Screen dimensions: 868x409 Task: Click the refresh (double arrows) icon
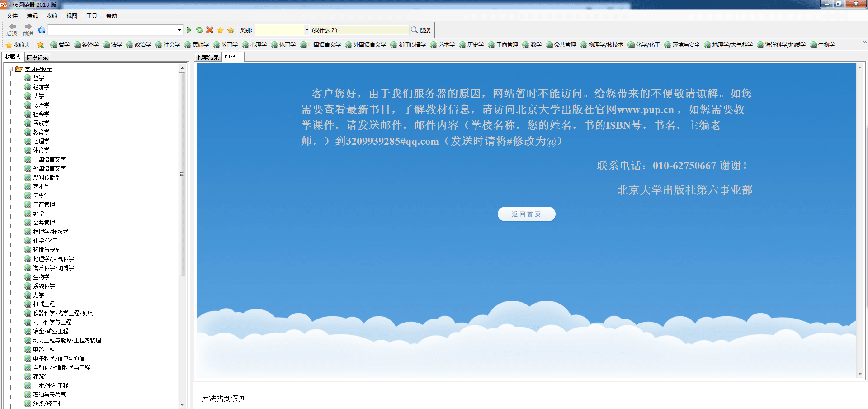pyautogui.click(x=199, y=30)
